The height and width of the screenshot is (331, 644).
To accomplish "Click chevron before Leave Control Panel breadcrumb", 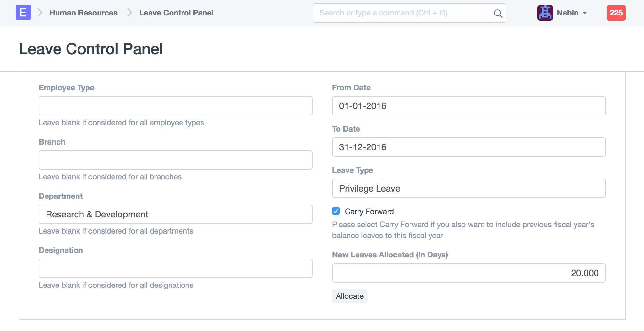I will coord(130,13).
